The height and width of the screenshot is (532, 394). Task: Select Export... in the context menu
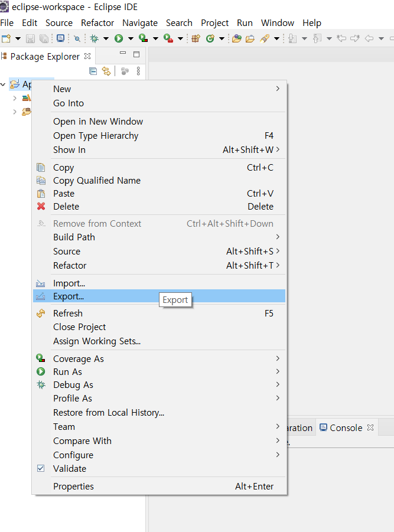[x=159, y=296]
